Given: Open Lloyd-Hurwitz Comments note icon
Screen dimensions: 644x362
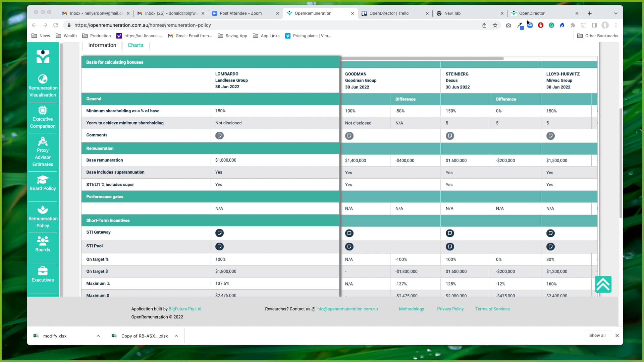Looking at the screenshot, I should [x=550, y=136].
